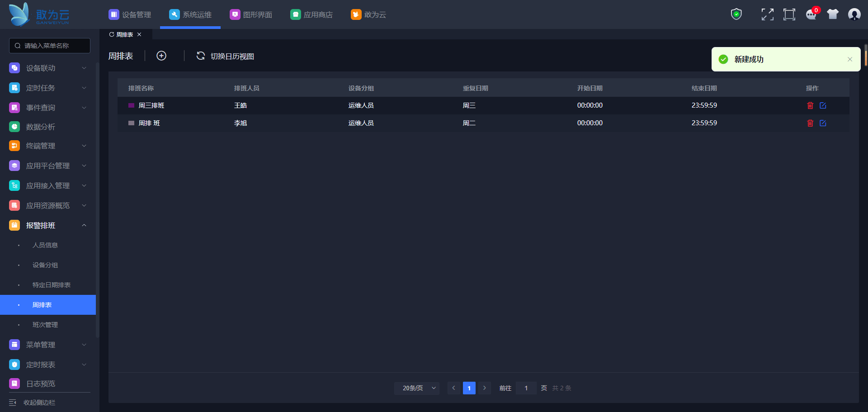Open the 敢为云 top menu item

pos(368,14)
